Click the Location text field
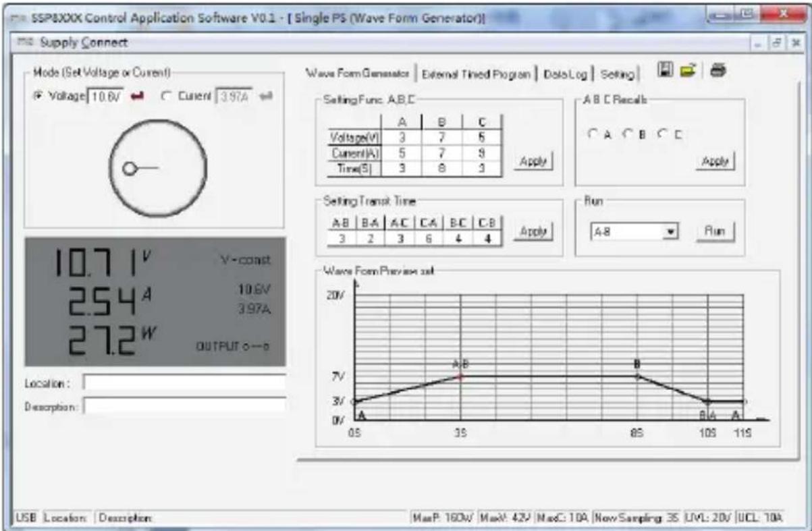This screenshot has height=531, width=812. point(184,383)
